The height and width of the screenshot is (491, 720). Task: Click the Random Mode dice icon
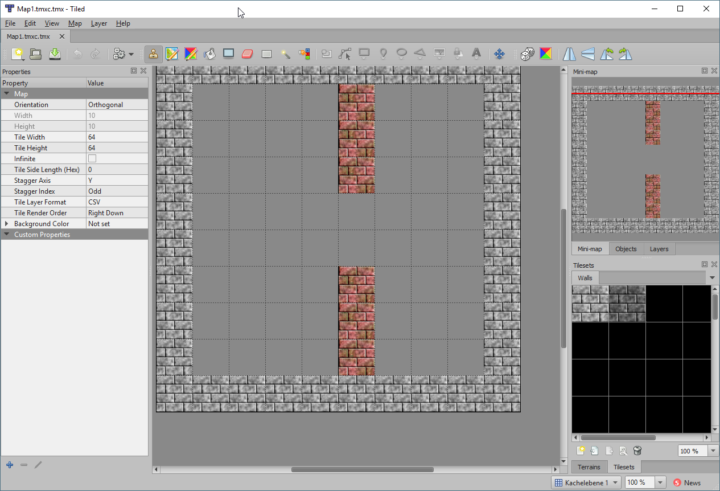pos(526,53)
